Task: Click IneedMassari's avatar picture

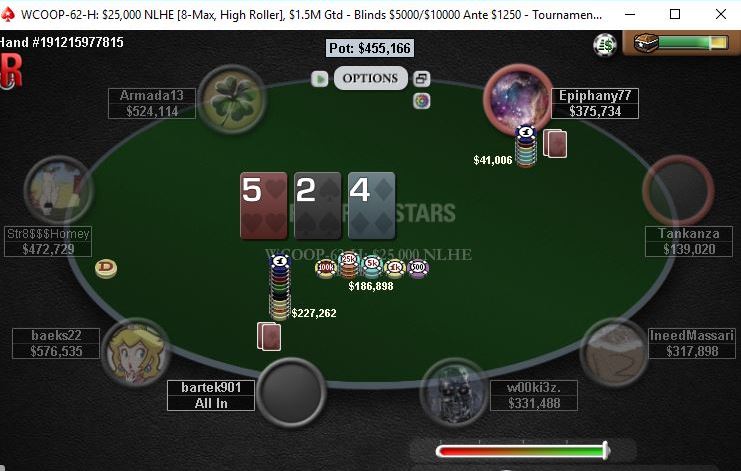Action: (x=614, y=352)
